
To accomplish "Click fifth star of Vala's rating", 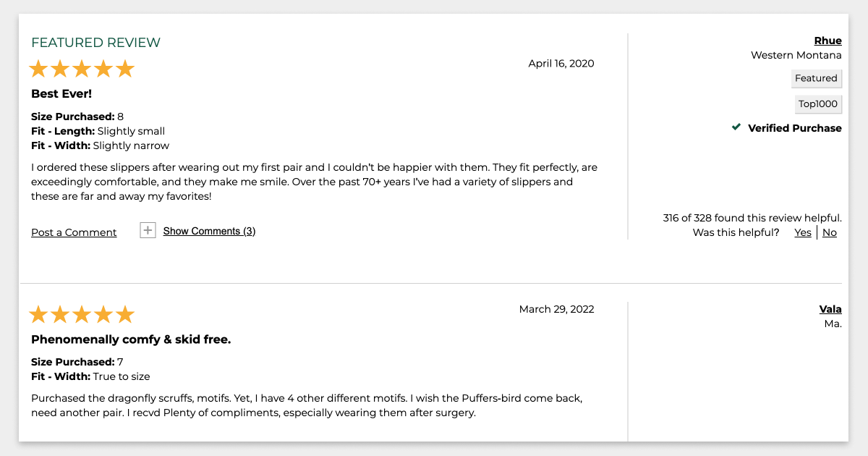I will [x=125, y=314].
